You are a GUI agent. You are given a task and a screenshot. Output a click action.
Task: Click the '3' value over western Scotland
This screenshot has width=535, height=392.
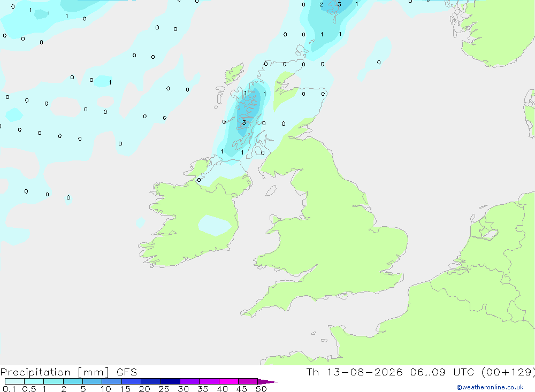[x=243, y=122]
